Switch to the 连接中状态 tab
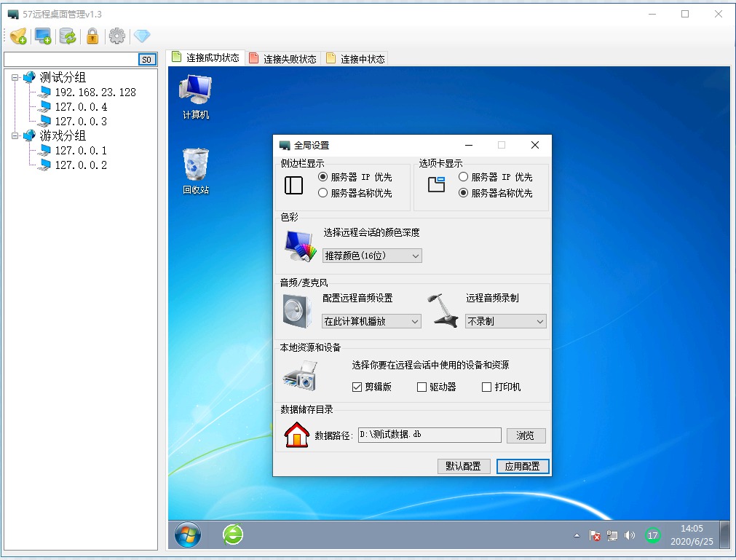This screenshot has height=560, width=736. pos(355,59)
